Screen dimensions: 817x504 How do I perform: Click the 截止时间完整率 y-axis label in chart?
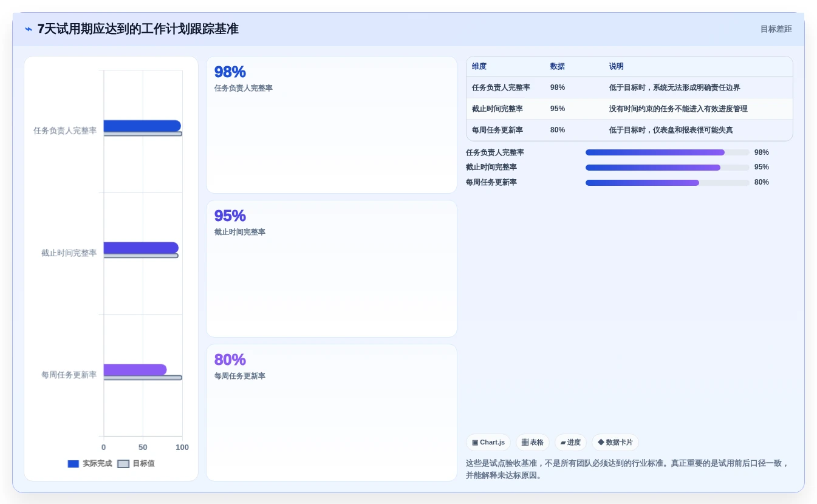tap(69, 253)
